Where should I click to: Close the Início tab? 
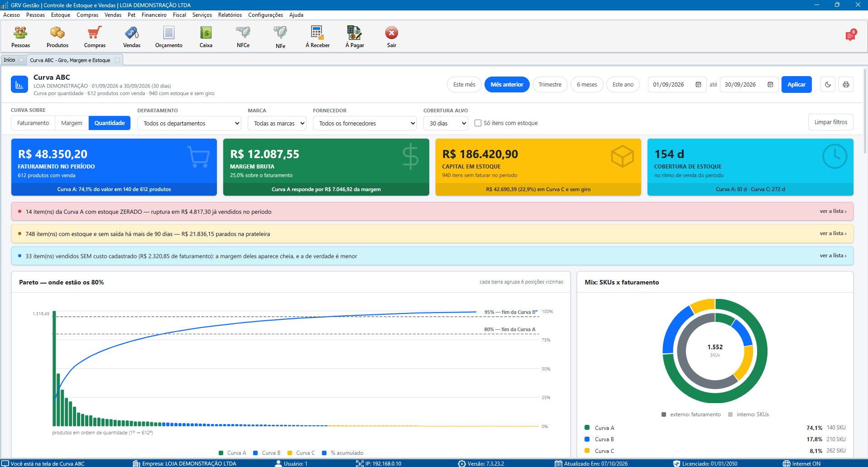[21, 60]
